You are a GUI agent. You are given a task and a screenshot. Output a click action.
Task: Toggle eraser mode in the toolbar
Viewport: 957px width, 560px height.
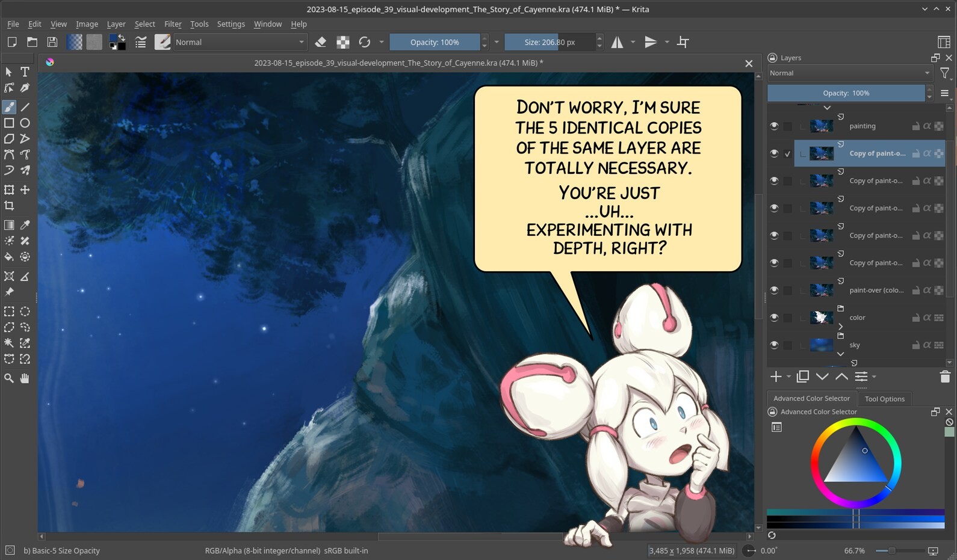[321, 42]
